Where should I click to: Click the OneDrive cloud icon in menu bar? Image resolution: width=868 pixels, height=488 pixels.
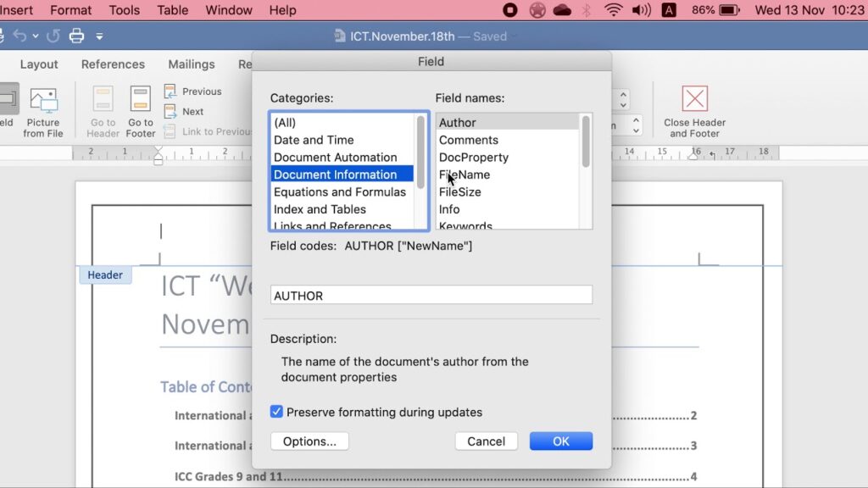(x=562, y=10)
